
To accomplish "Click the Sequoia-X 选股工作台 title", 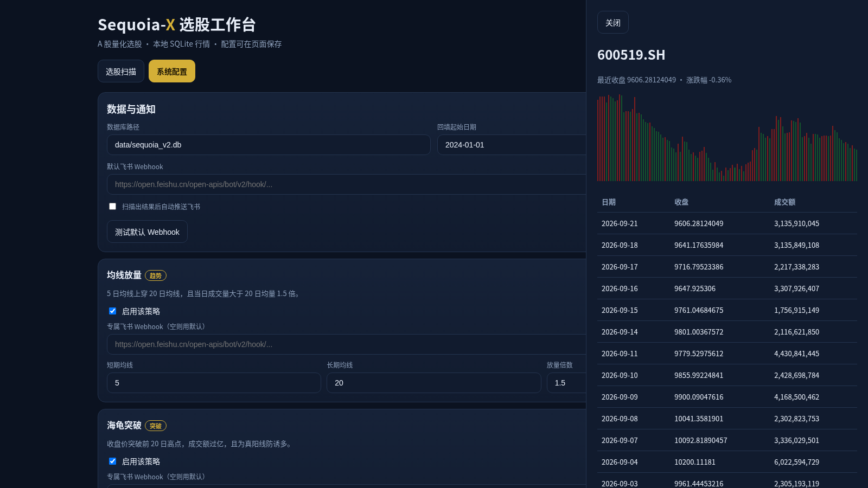I will pyautogui.click(x=176, y=24).
